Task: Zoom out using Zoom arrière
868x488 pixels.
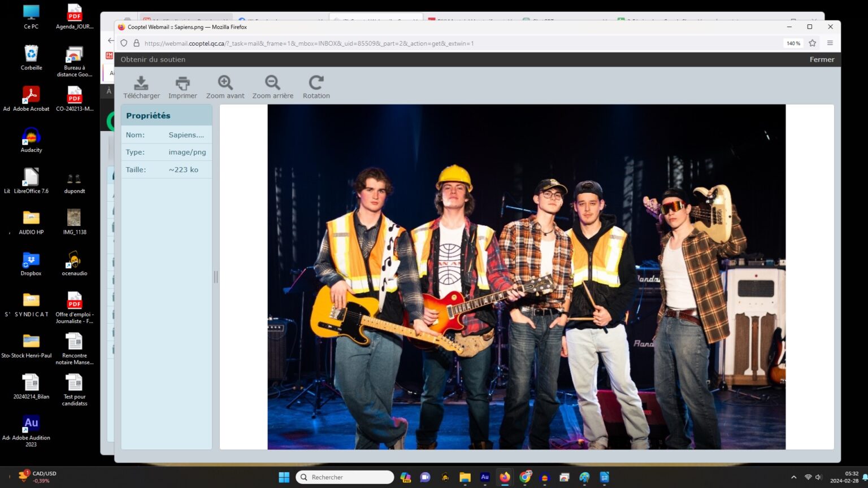Action: click(272, 83)
